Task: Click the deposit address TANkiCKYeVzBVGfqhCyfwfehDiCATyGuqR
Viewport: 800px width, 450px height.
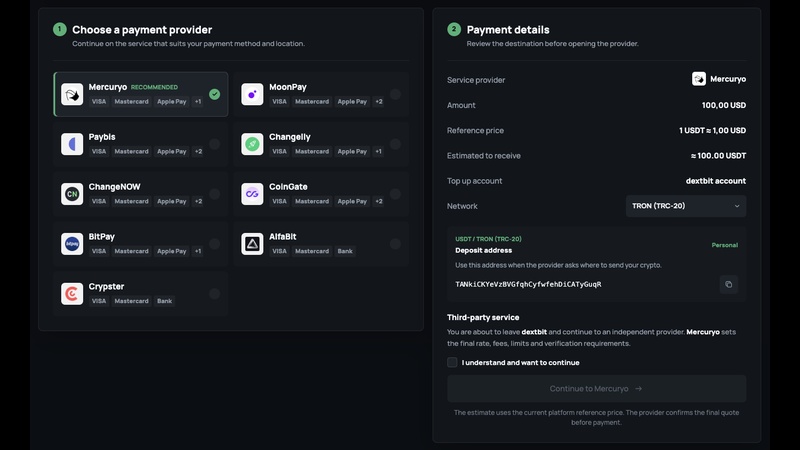Action: pos(528,284)
